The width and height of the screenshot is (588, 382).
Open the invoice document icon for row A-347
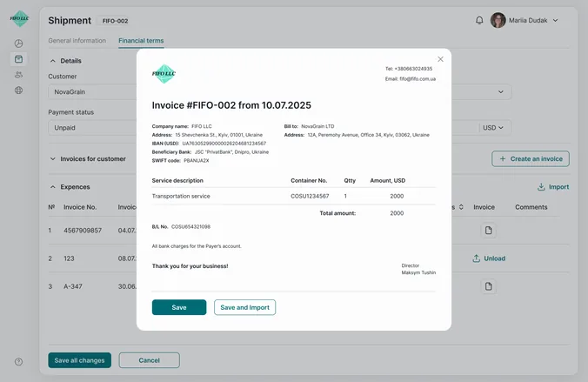point(488,286)
